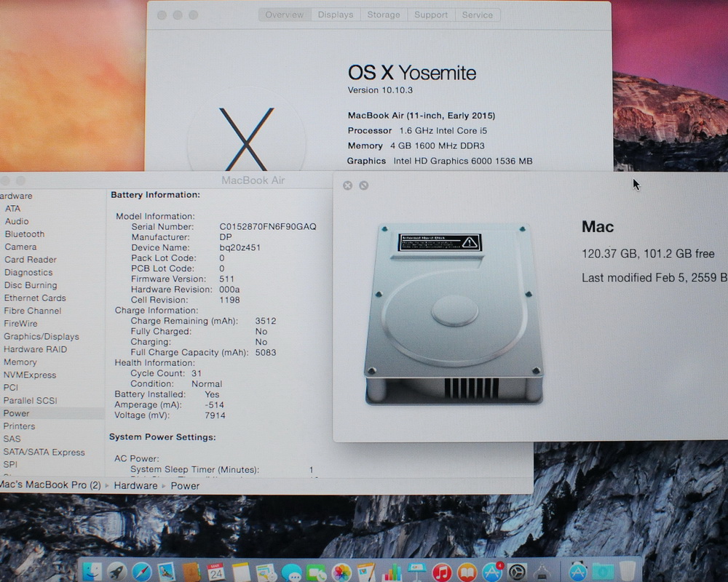The width and height of the screenshot is (728, 582).
Task: Select Power in sidebar
Action: point(16,413)
